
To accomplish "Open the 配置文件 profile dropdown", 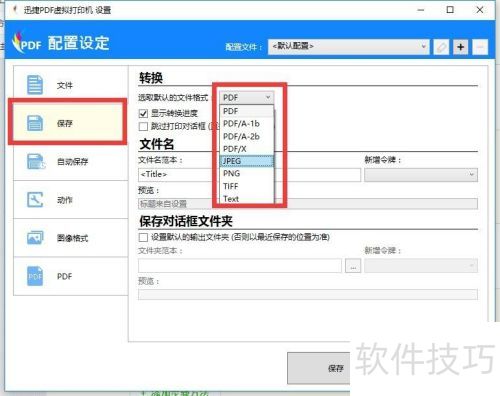I will [348, 46].
